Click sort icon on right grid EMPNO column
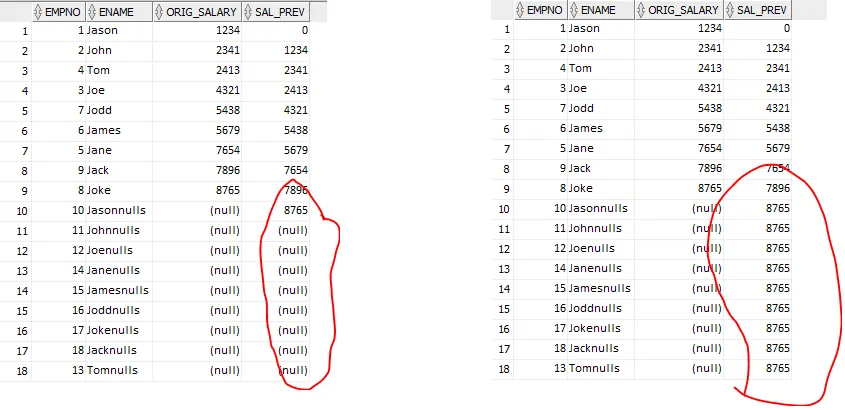Viewport: 845px width, 410px height. click(520, 9)
